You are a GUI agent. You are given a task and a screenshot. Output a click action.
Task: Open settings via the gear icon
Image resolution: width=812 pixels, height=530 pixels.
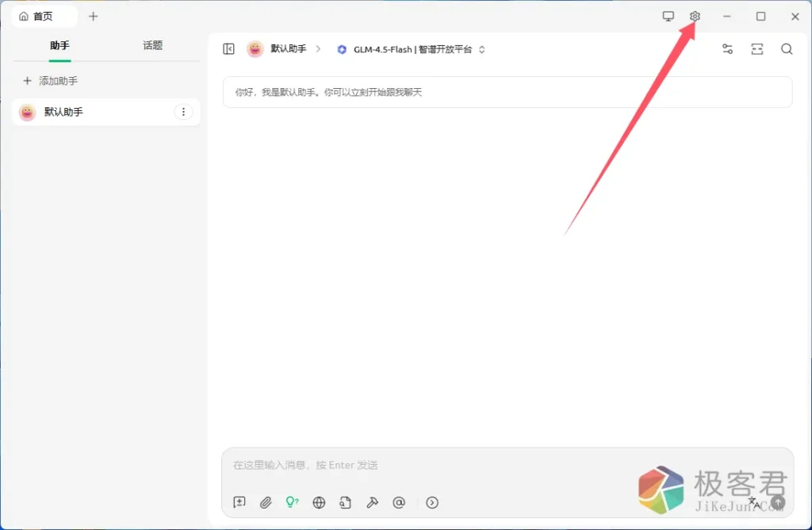[x=695, y=17]
